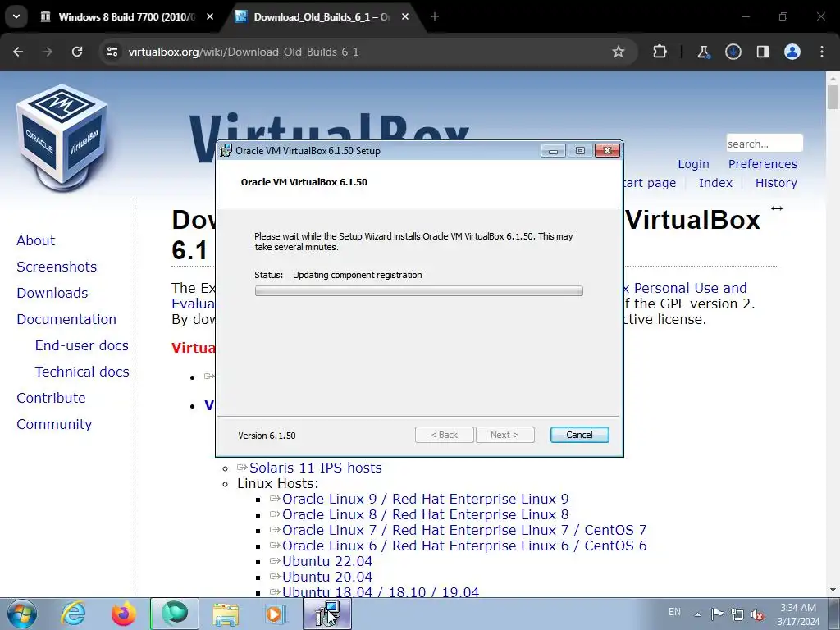Image resolution: width=840 pixels, height=630 pixels.
Task: Open the taskbar clock 3:34 AM
Action: point(798,614)
